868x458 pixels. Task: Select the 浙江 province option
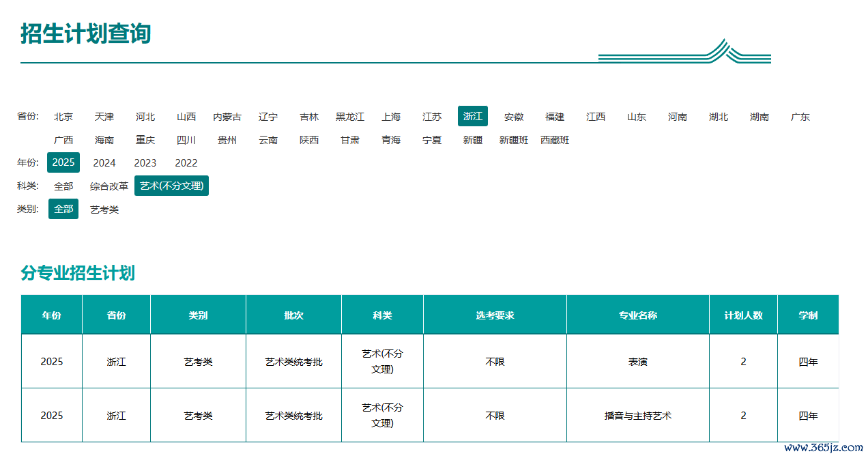point(473,116)
